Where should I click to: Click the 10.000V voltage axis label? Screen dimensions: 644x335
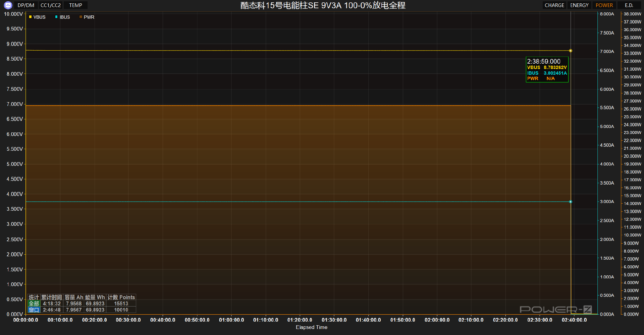(x=13, y=14)
